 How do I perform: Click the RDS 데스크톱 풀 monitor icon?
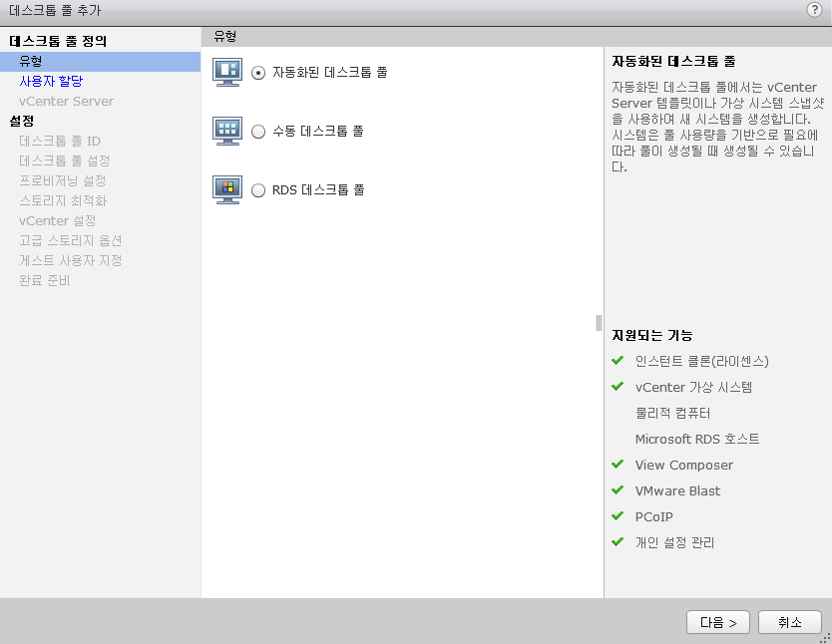[x=227, y=189]
